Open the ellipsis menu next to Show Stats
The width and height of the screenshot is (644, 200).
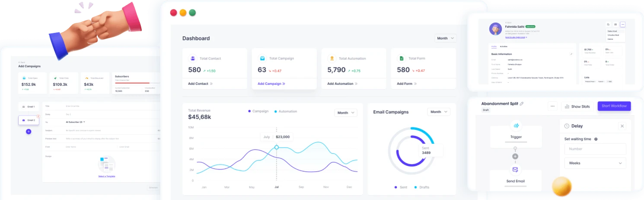click(552, 106)
